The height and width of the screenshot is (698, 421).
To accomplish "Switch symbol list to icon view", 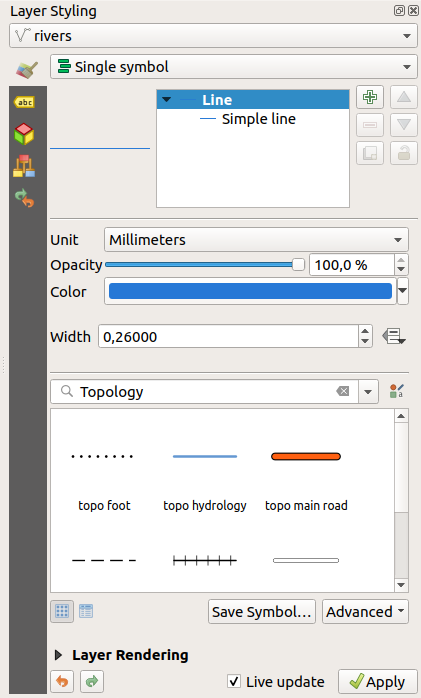I will click(x=62, y=611).
